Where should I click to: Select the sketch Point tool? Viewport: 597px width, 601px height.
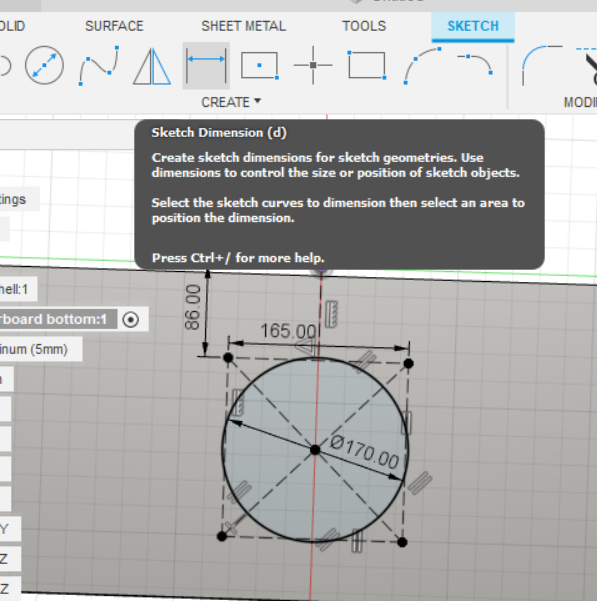click(313, 66)
